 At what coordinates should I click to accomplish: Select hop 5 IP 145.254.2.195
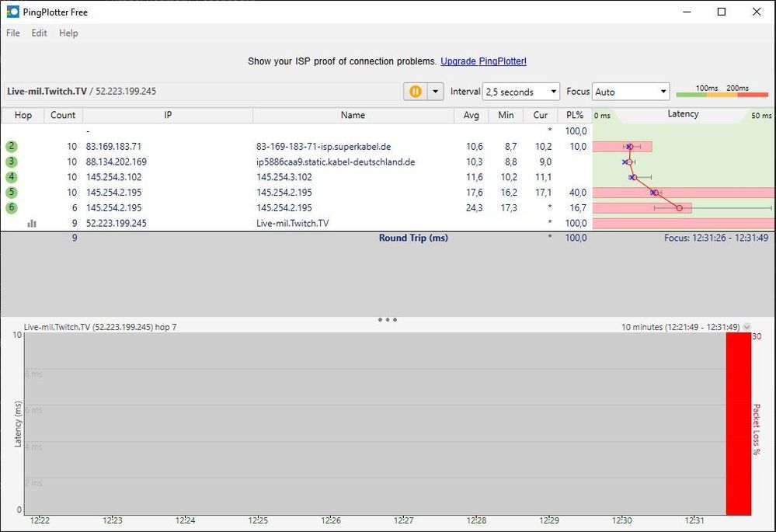(x=114, y=193)
